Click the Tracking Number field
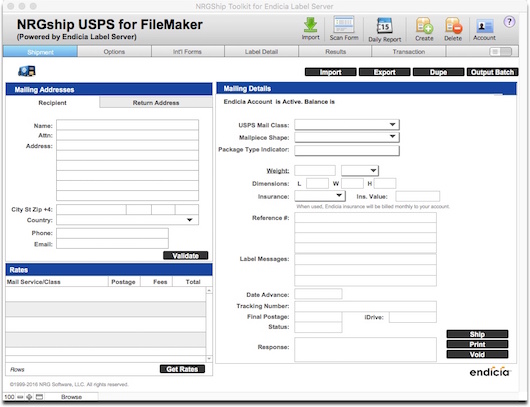Image resolution: width=530 pixels, height=407 pixels. click(365, 306)
